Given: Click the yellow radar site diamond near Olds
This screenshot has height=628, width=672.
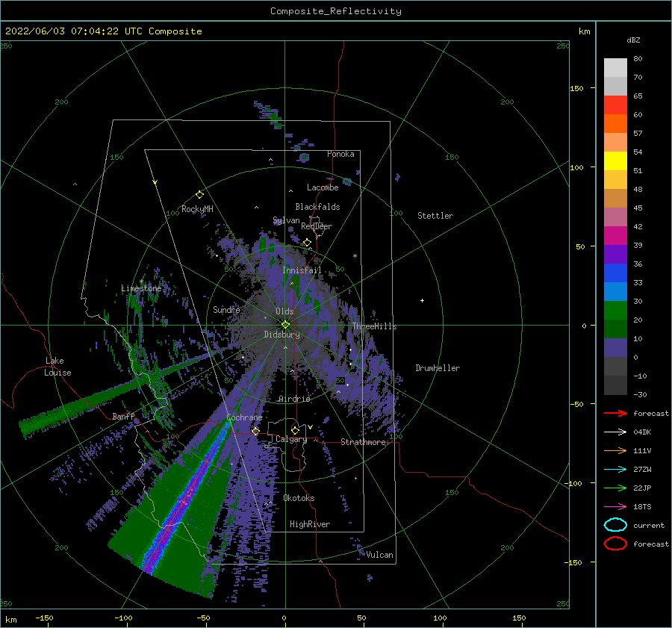Looking at the screenshot, I should (x=285, y=325).
